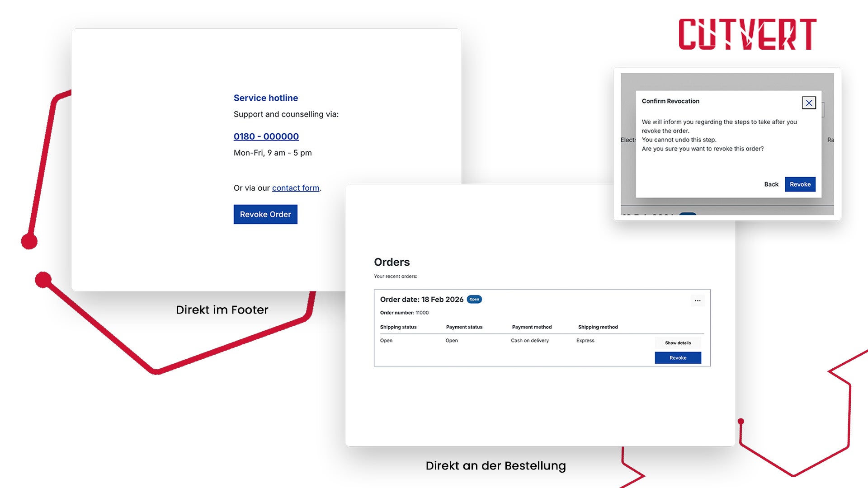Select the Orders page heading
The width and height of the screenshot is (868, 488).
(x=392, y=262)
